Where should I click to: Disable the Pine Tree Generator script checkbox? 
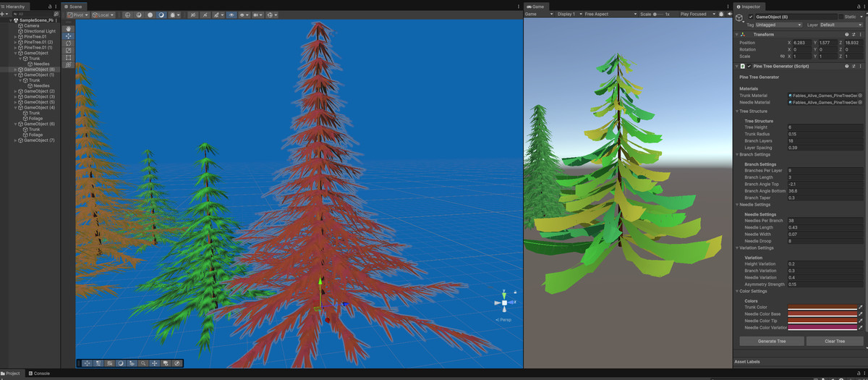(749, 66)
